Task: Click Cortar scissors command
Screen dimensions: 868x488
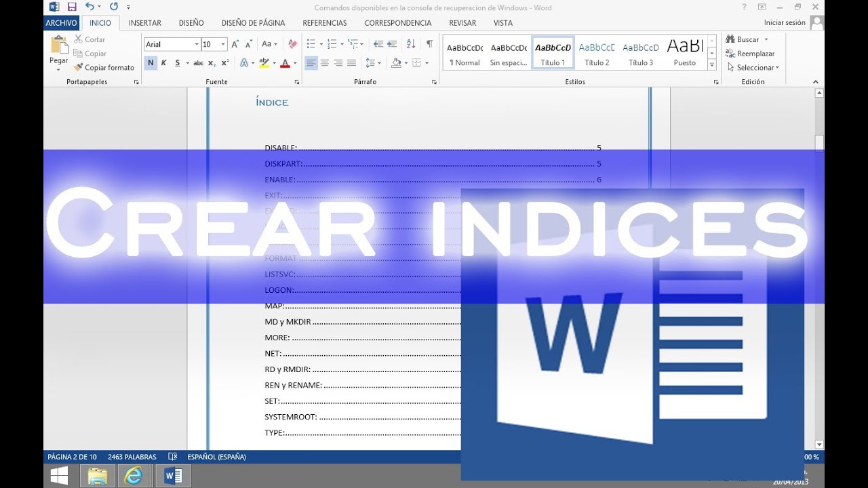Action: tap(90, 39)
